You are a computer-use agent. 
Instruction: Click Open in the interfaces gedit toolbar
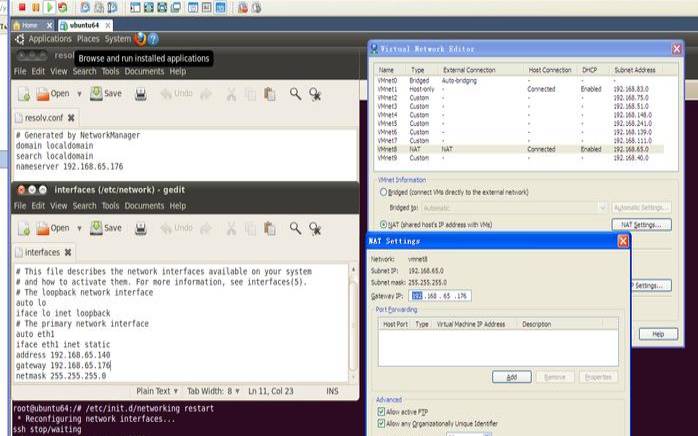pyautogui.click(x=53, y=228)
